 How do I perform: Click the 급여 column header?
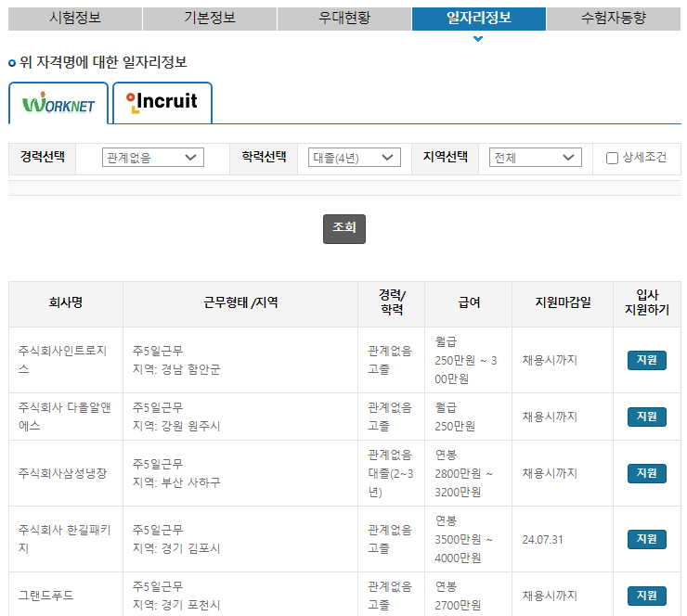[469, 302]
